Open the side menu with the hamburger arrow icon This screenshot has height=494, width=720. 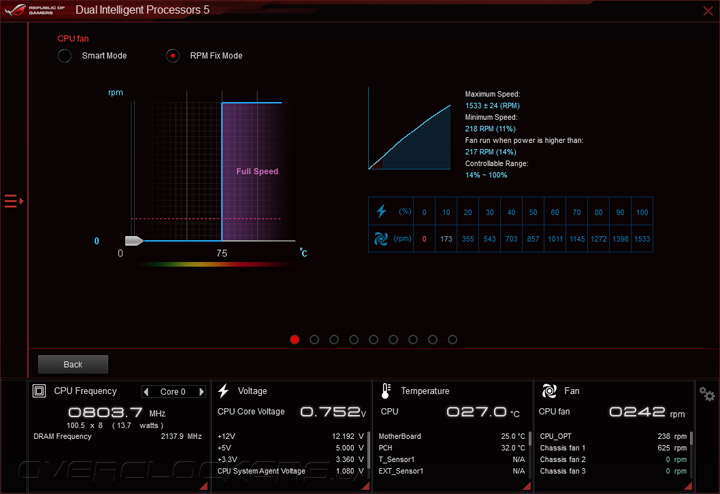14,201
